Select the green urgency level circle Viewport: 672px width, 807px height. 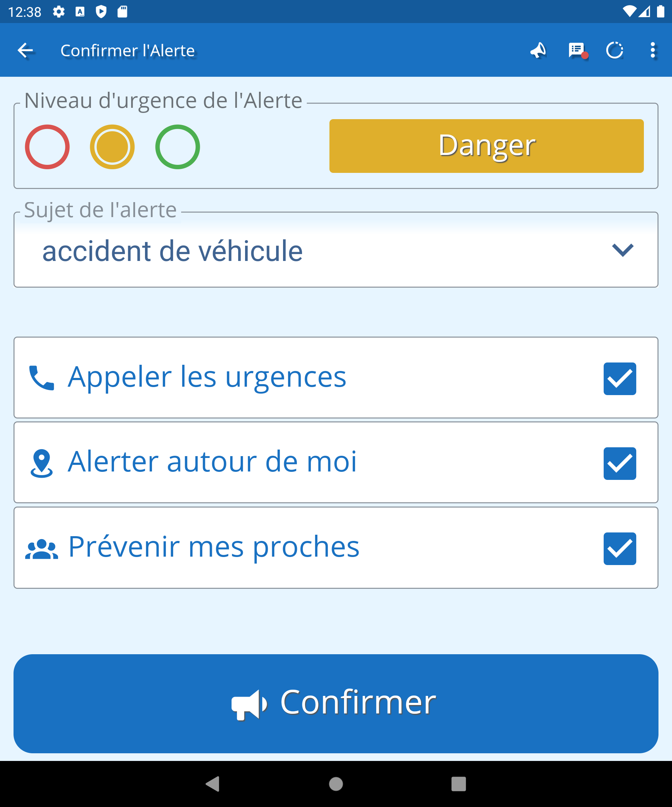[177, 147]
